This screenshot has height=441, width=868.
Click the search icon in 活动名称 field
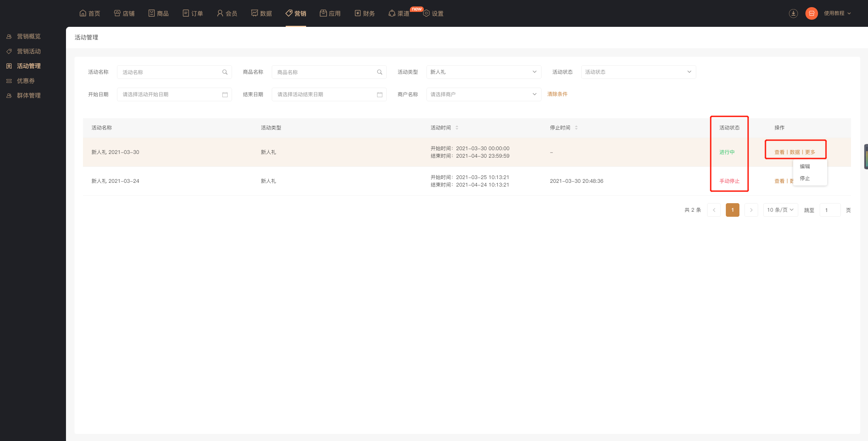[x=225, y=72]
